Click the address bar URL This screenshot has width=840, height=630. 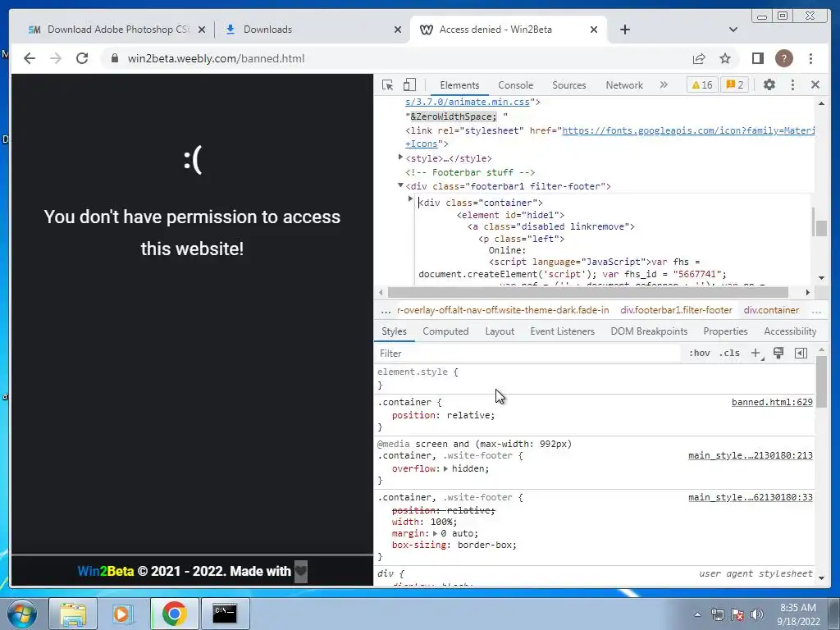(x=216, y=58)
